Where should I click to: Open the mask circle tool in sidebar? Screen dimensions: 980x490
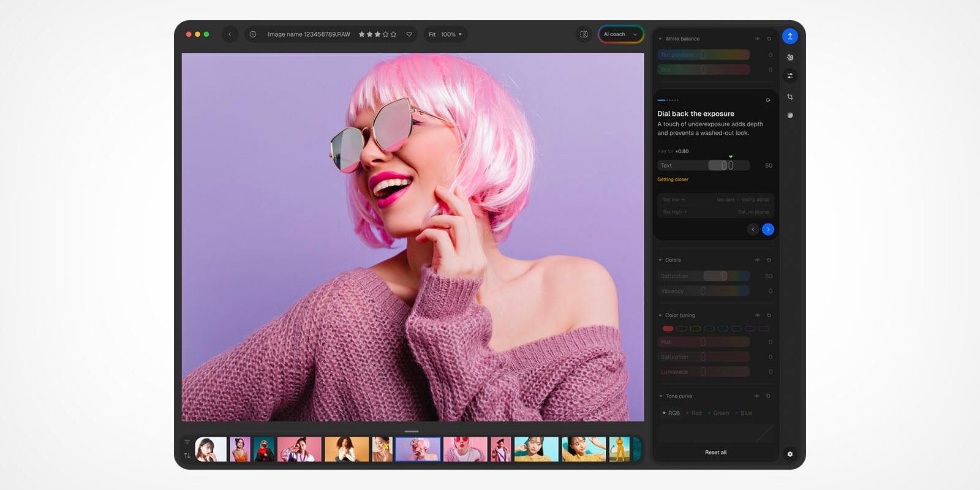point(790,115)
